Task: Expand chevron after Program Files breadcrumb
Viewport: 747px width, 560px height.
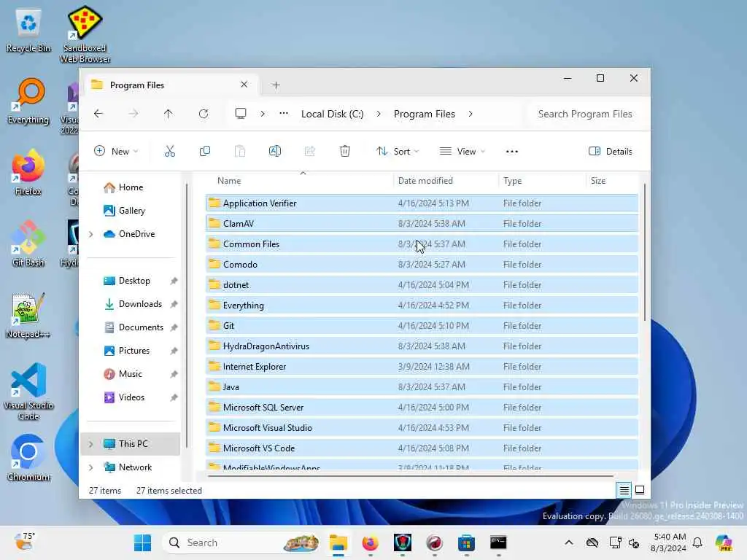Action: 471,114
